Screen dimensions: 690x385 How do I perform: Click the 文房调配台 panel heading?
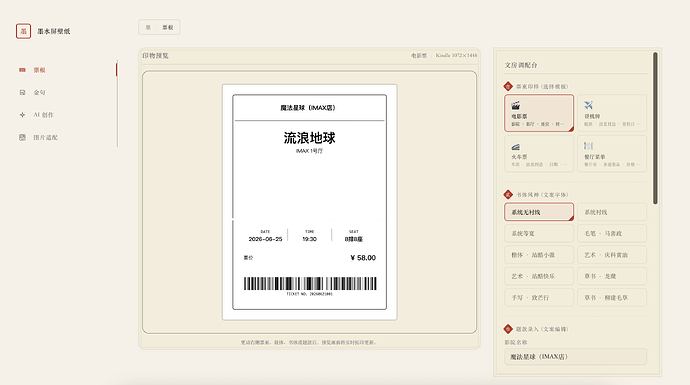pyautogui.click(x=521, y=65)
